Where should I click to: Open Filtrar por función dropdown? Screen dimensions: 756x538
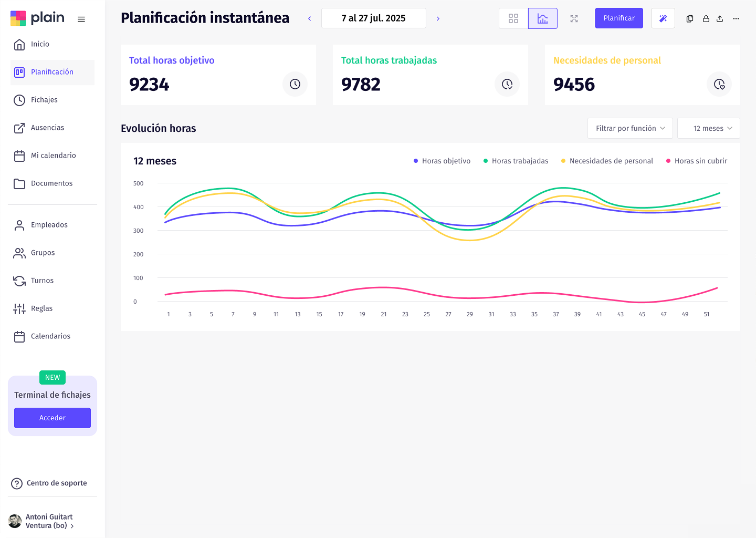click(629, 128)
